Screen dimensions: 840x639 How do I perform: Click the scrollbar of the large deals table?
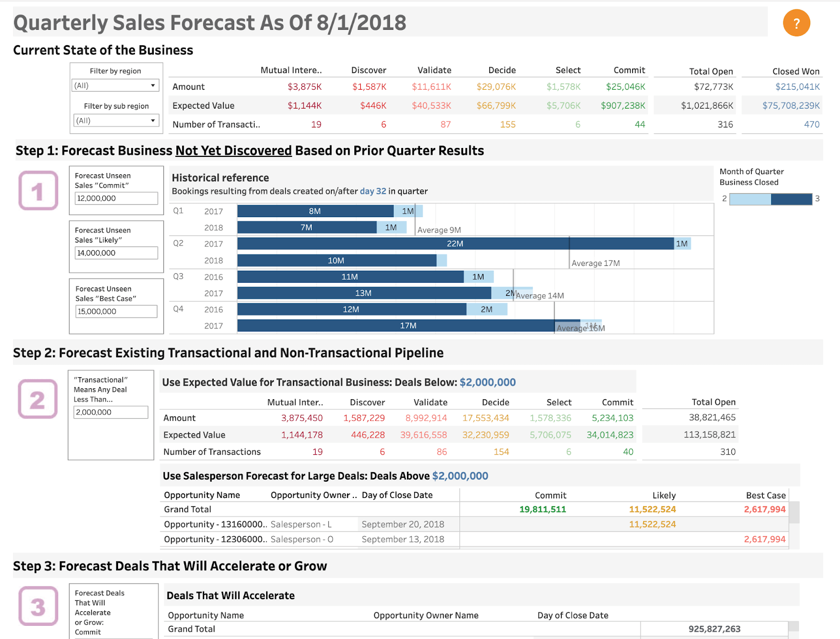(794, 513)
